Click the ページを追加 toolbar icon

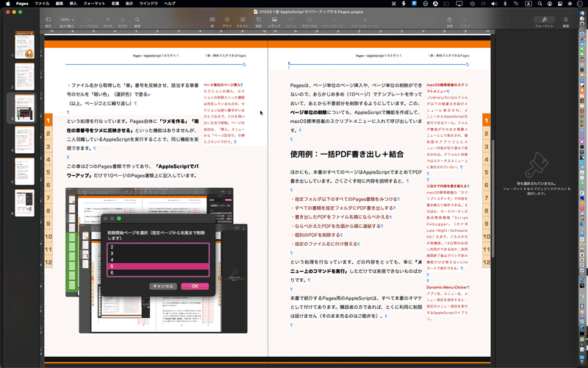89,20
